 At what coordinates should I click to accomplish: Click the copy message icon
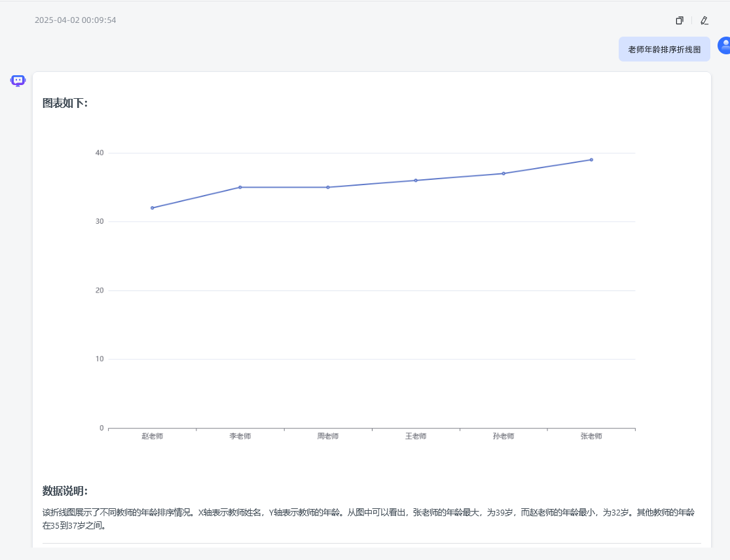680,20
